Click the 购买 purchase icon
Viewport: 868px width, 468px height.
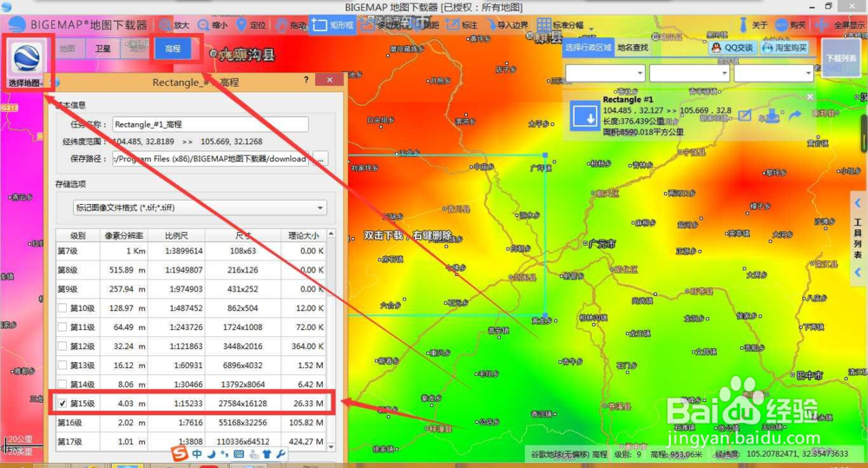[x=781, y=25]
